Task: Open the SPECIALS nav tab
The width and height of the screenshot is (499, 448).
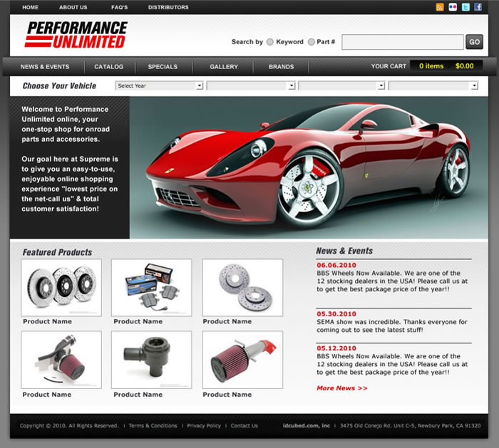Action: coord(163,67)
